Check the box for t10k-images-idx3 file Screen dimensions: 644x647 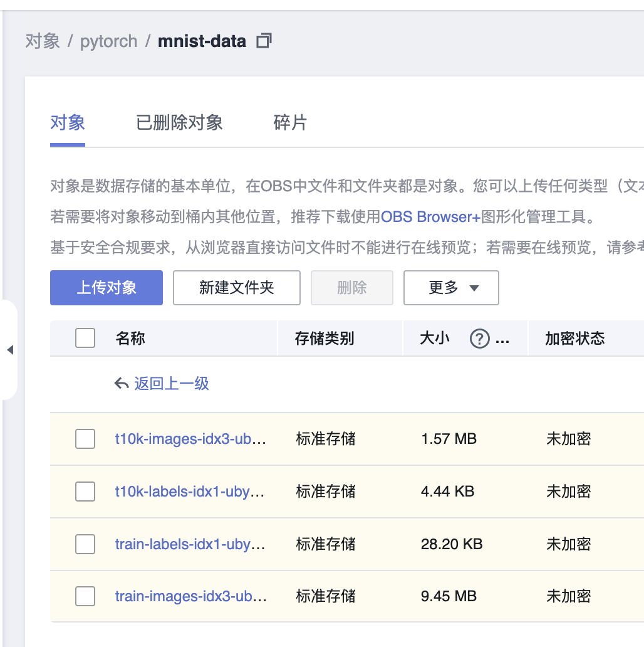pos(85,439)
